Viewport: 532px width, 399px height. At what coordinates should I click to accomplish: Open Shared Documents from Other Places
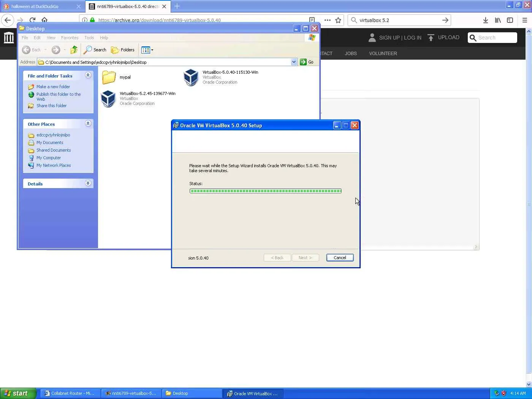[54, 150]
